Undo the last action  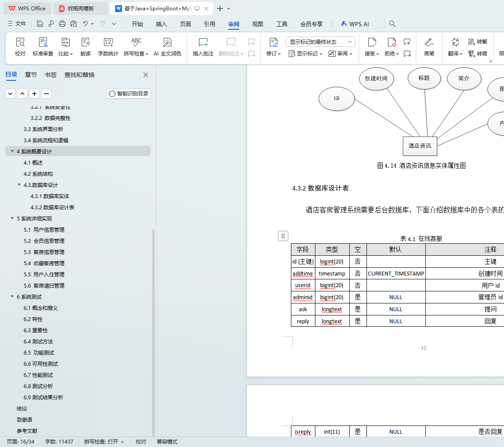[85, 24]
